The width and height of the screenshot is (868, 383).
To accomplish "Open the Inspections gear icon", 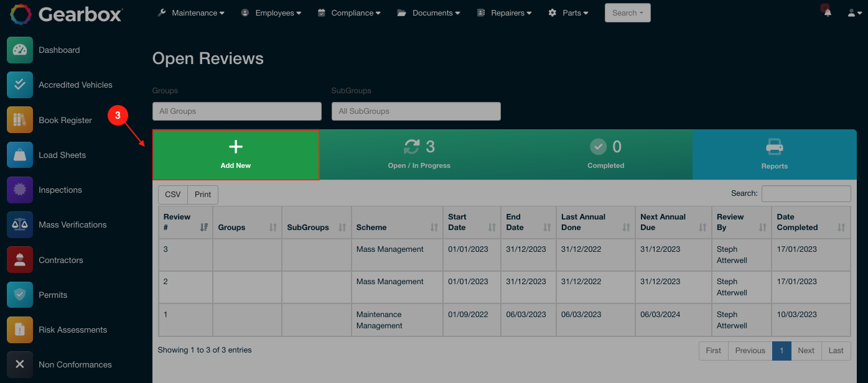I will tap(20, 190).
